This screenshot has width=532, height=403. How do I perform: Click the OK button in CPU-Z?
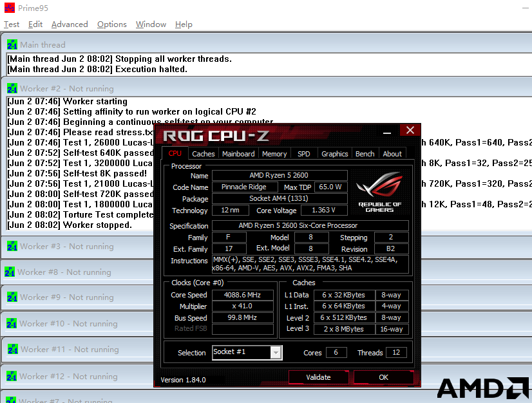[383, 377]
